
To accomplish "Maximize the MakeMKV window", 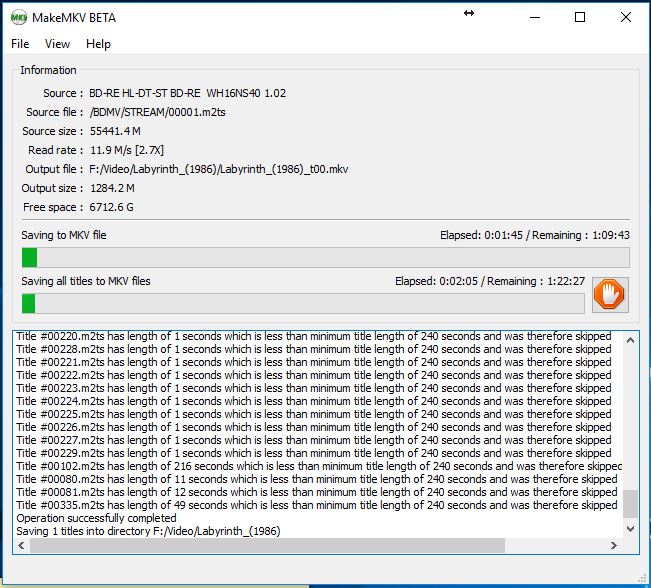I will (580, 17).
